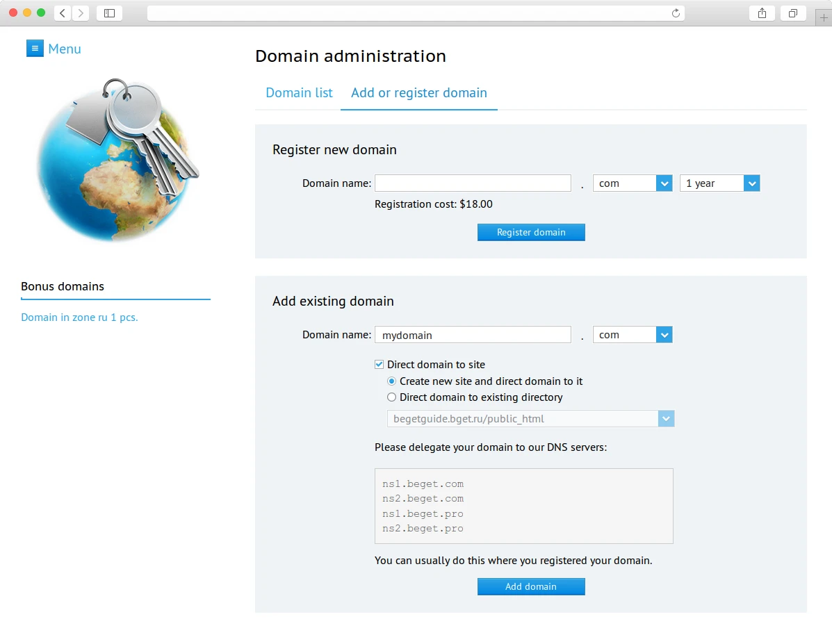The image size is (832, 644).
Task: Click the empty Domain name input field
Action: point(473,183)
